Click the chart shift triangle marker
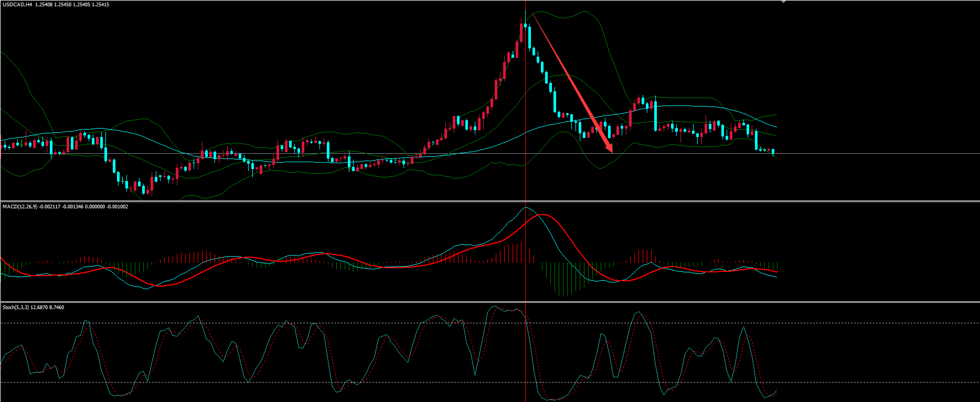This screenshot has height=402, width=980. point(783,2)
